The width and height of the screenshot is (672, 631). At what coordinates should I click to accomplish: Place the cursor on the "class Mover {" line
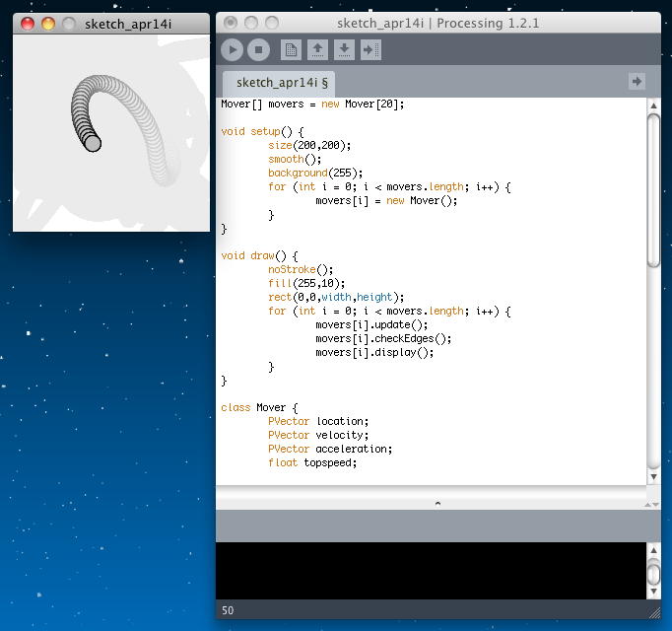coord(260,407)
